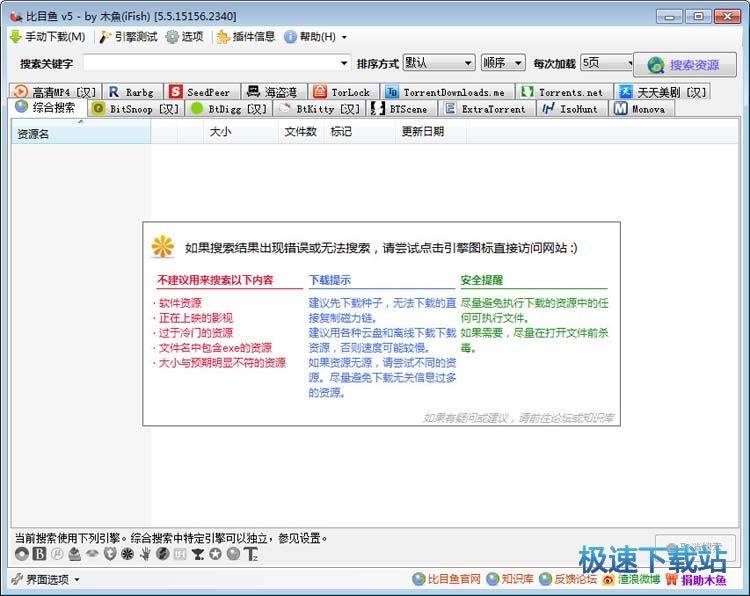Viewport: 750px width, 596px height.
Task: Switch to the ExtraTorrent tab
Action: point(485,108)
